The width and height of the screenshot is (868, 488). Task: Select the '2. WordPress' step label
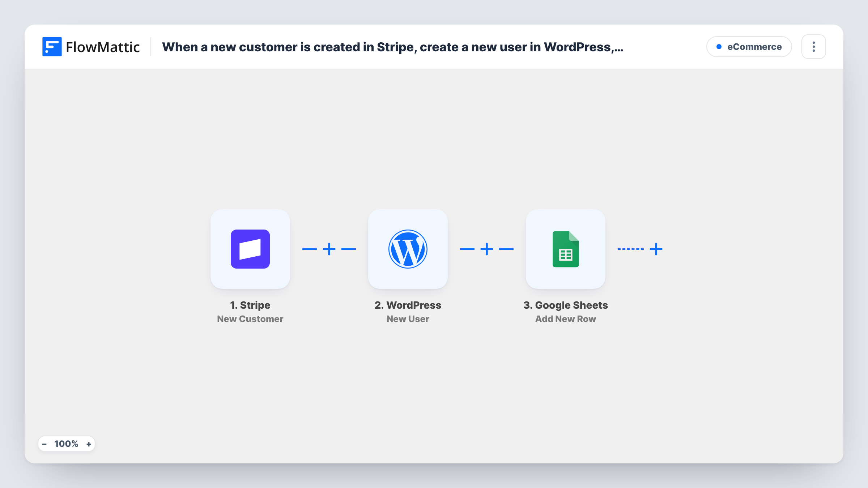[408, 305]
